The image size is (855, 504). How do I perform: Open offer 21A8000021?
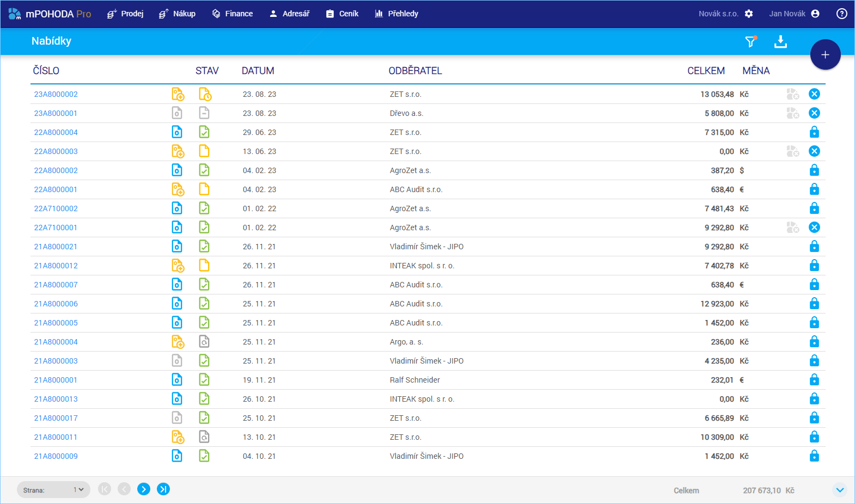(x=56, y=247)
